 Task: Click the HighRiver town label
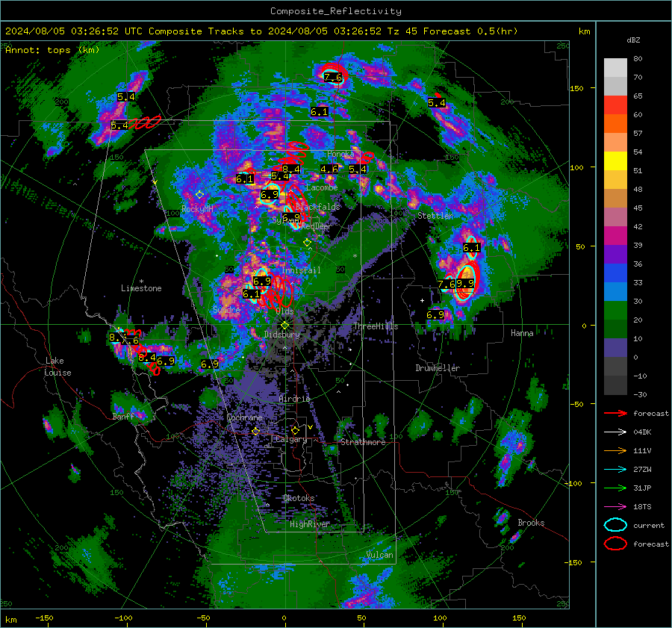coord(310,524)
